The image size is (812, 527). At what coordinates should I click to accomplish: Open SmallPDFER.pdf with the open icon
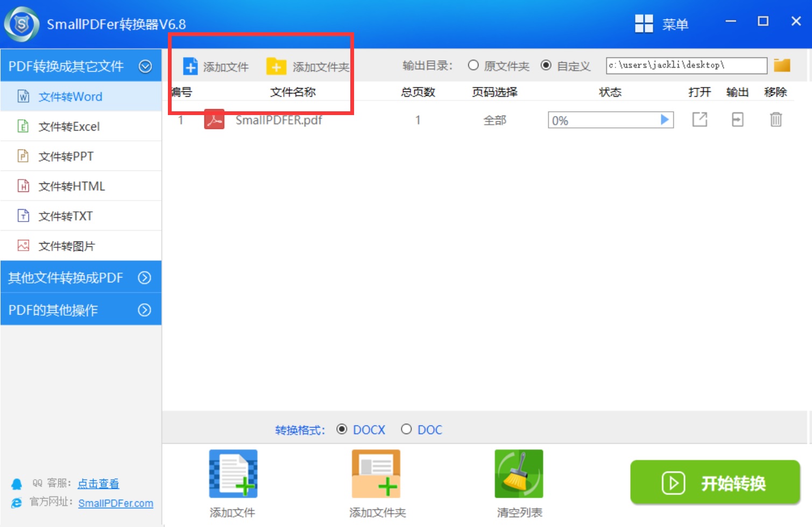(x=700, y=119)
